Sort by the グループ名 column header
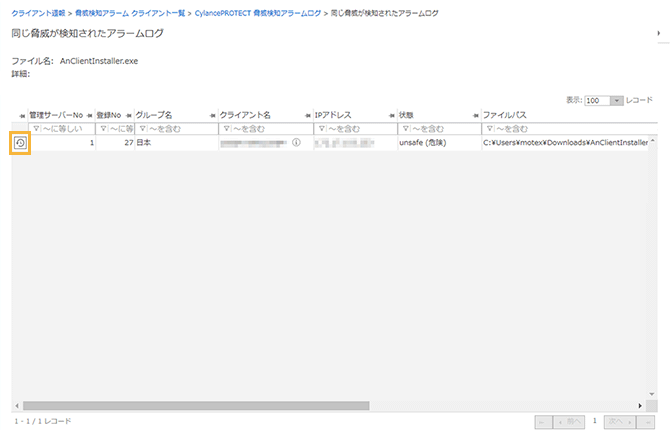 [154, 115]
